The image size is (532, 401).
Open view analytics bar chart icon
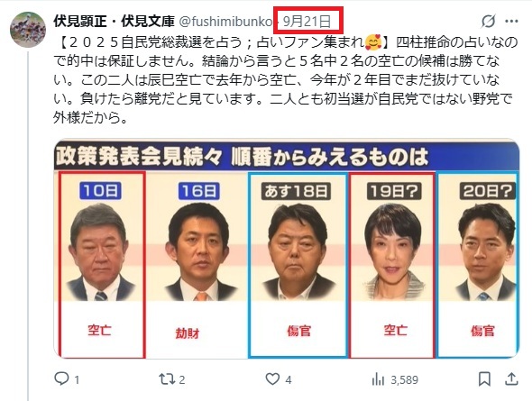pyautogui.click(x=378, y=379)
